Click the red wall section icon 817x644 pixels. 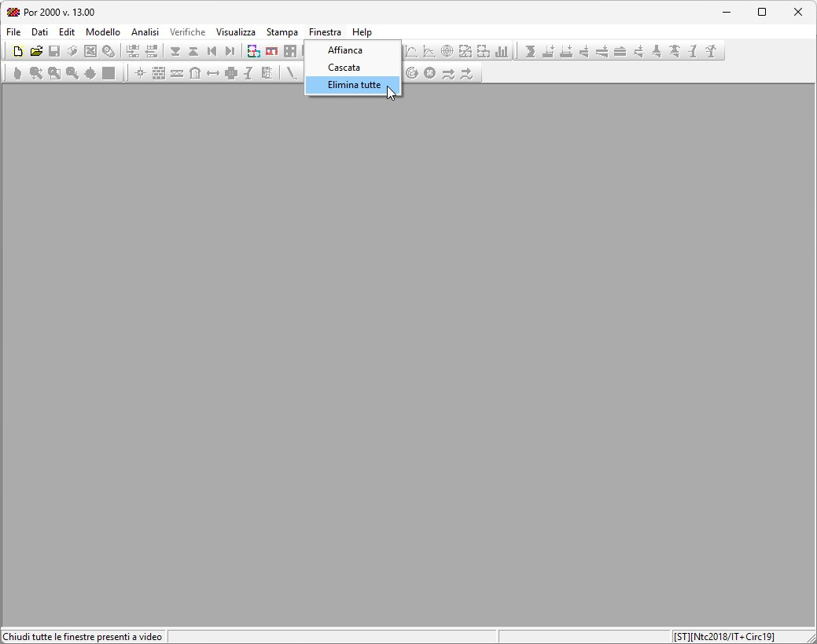click(x=271, y=52)
